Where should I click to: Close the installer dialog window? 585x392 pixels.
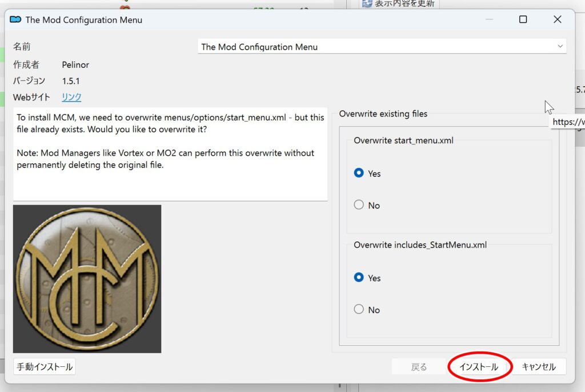click(x=558, y=19)
